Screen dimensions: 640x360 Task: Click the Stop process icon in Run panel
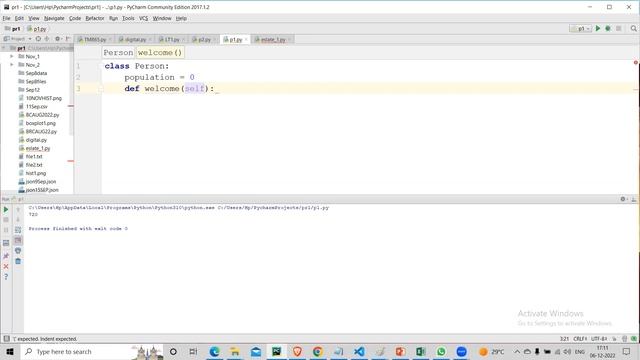(6, 220)
